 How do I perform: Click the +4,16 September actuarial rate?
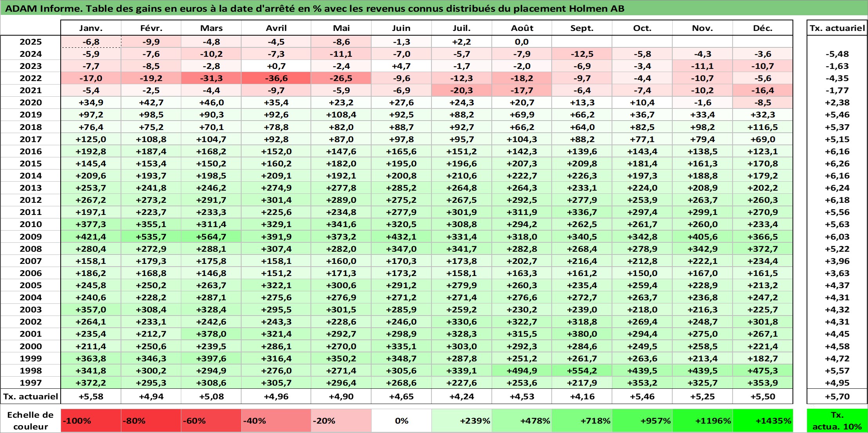tap(582, 397)
